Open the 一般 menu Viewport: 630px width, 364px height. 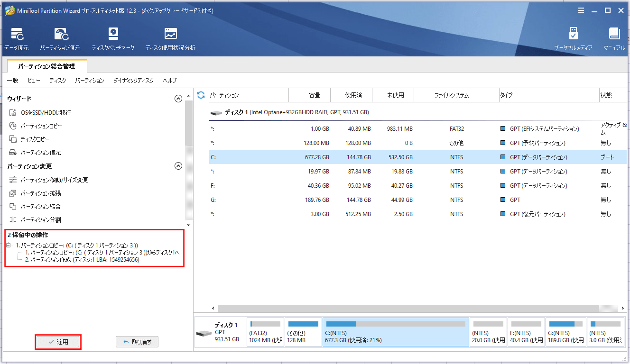(x=12, y=81)
